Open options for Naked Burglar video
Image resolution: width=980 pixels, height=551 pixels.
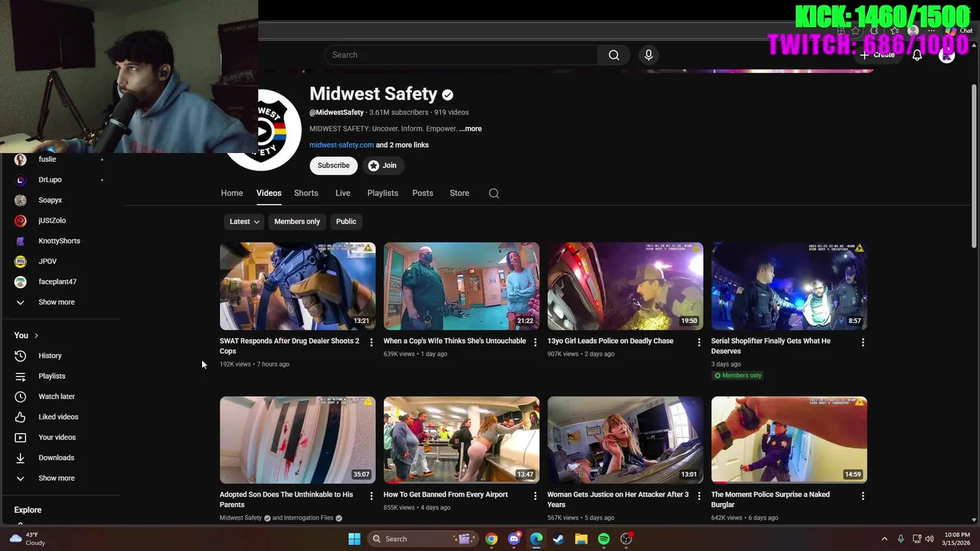863,496
